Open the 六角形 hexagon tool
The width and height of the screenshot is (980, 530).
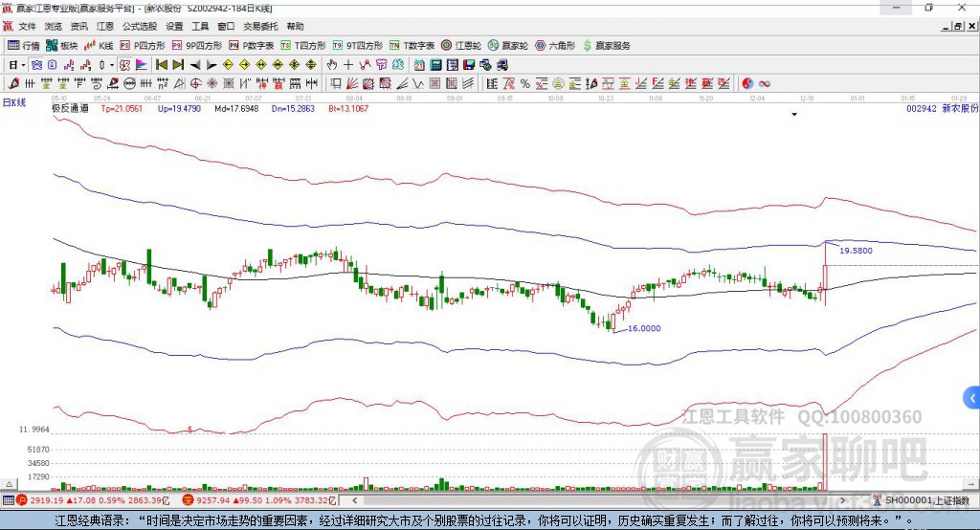pyautogui.click(x=555, y=46)
